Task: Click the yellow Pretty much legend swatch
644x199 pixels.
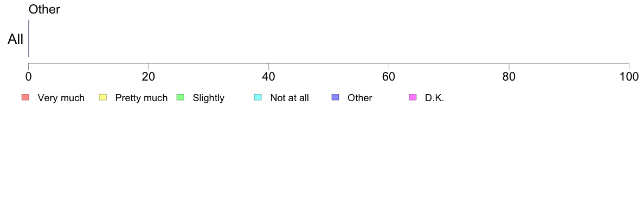Action: click(103, 97)
